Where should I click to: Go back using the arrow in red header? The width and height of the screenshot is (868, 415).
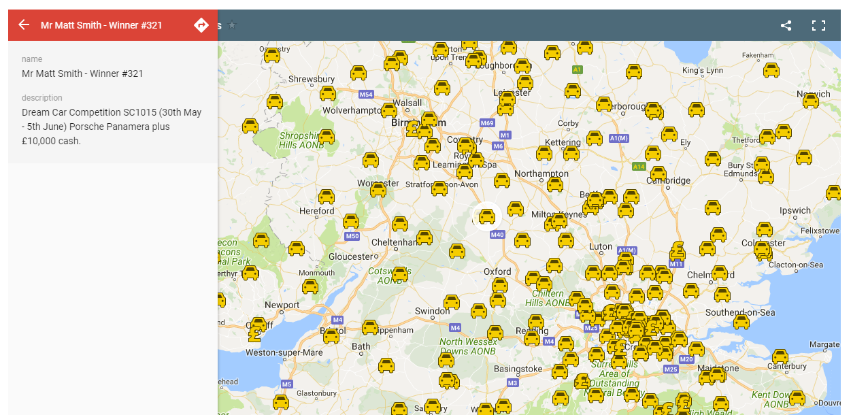click(x=24, y=25)
